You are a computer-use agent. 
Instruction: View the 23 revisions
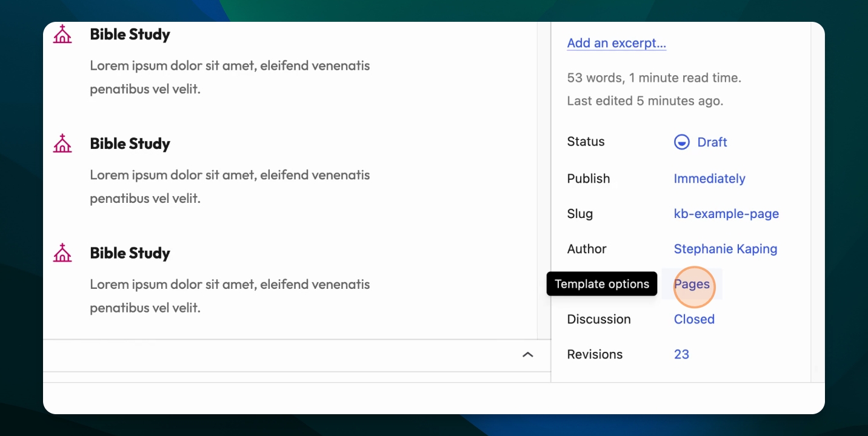pyautogui.click(x=681, y=354)
